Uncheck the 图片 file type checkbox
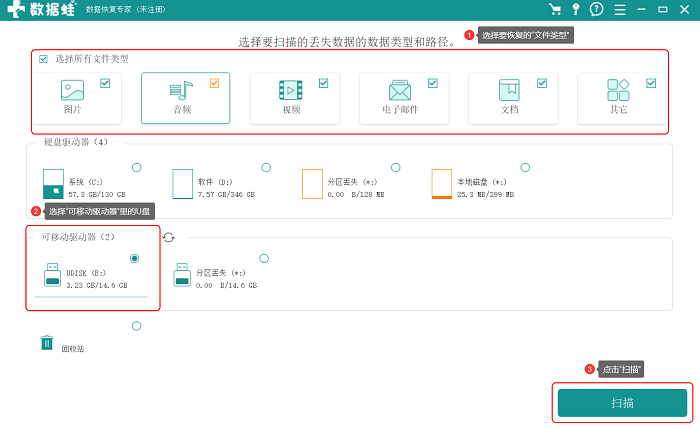The width and height of the screenshot is (700, 428). coord(105,83)
